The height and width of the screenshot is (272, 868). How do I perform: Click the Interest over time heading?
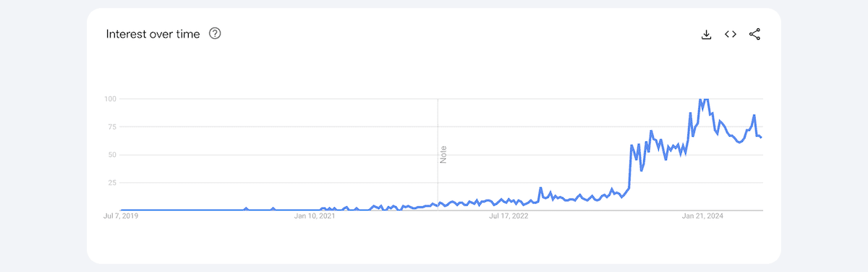153,34
